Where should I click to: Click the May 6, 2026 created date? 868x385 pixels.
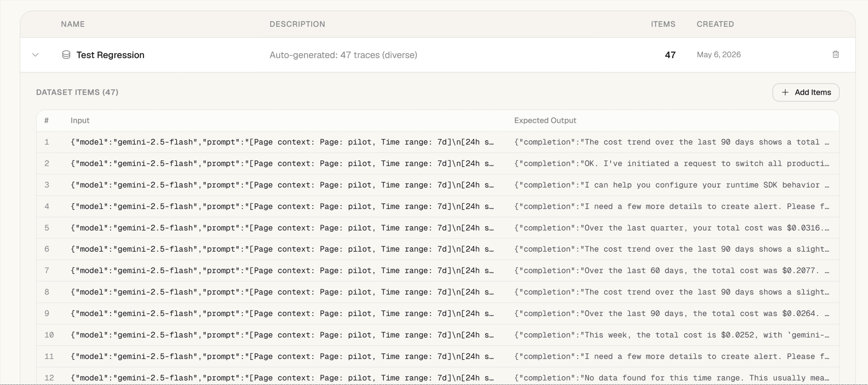tap(718, 55)
